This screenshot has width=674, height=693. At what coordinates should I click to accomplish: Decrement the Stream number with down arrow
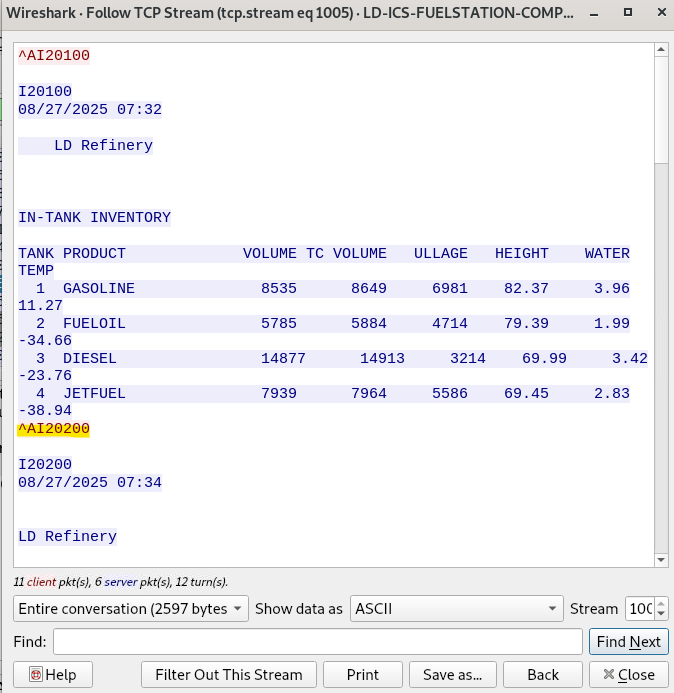click(661, 613)
